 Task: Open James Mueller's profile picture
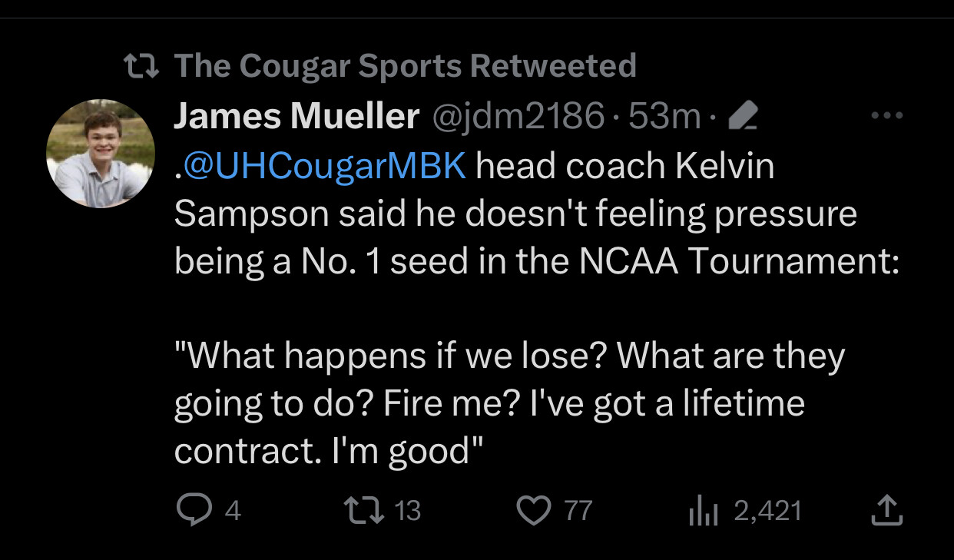pos(101,153)
